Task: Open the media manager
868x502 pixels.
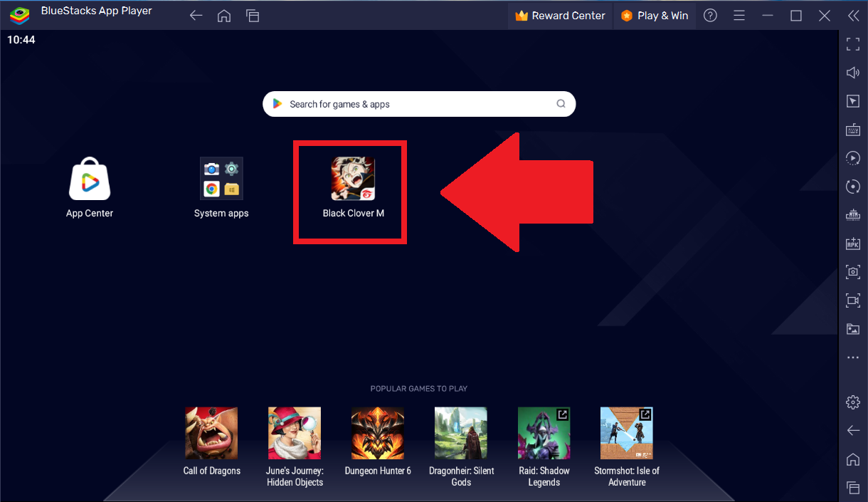Action: tap(852, 329)
